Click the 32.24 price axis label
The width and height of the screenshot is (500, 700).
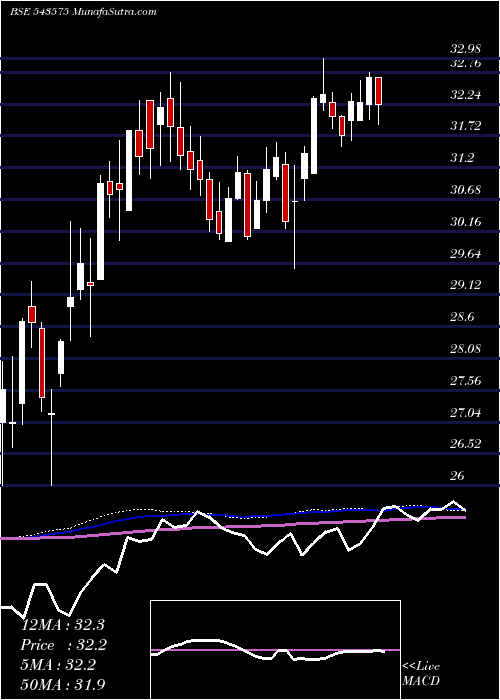[x=466, y=95]
